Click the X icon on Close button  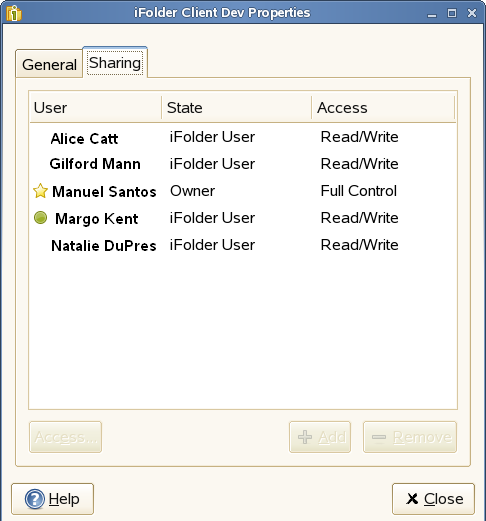tap(412, 499)
